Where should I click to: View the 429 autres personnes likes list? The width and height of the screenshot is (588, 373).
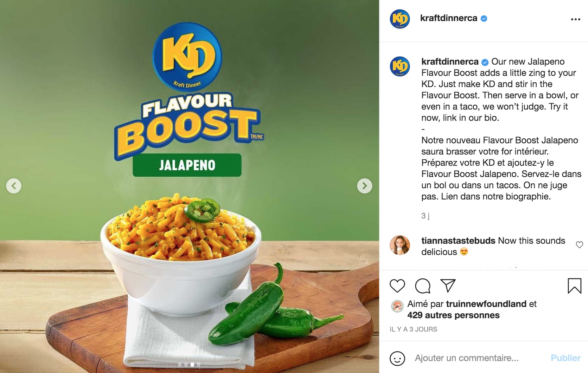point(453,315)
